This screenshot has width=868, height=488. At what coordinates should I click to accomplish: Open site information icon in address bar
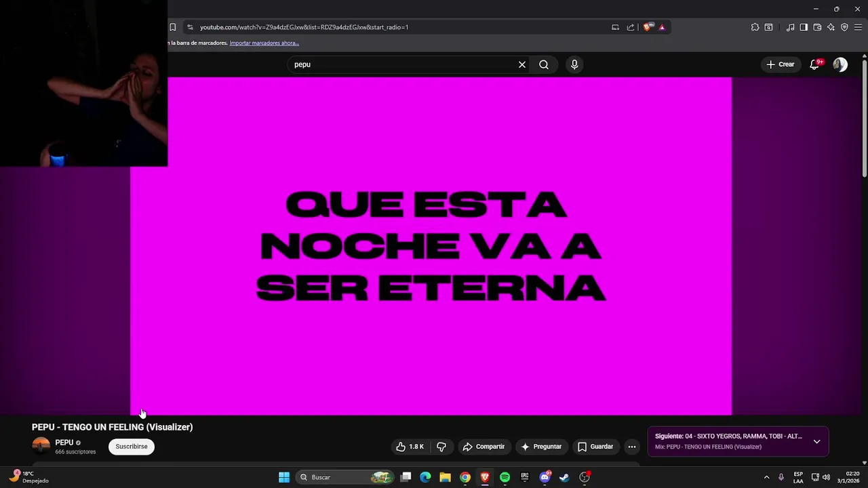190,27
